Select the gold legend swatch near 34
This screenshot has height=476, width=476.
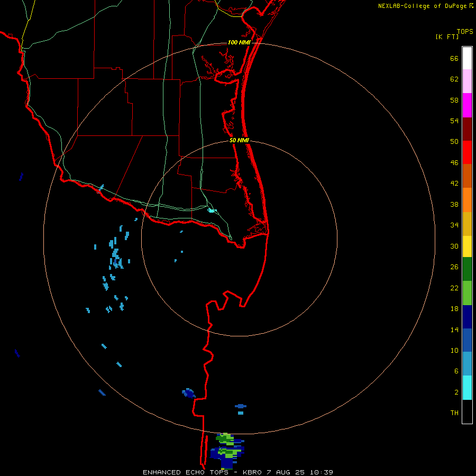click(x=467, y=224)
